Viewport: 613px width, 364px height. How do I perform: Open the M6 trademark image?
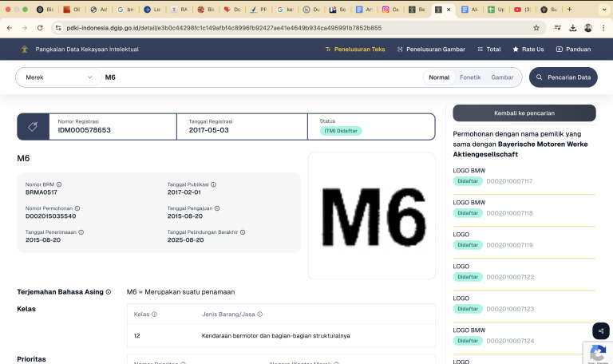pyautogui.click(x=372, y=216)
